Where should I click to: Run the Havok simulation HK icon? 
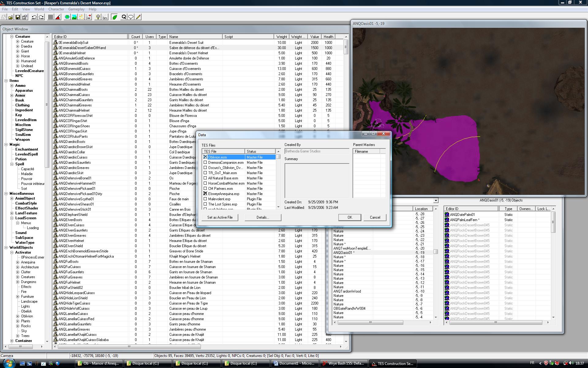89,17
